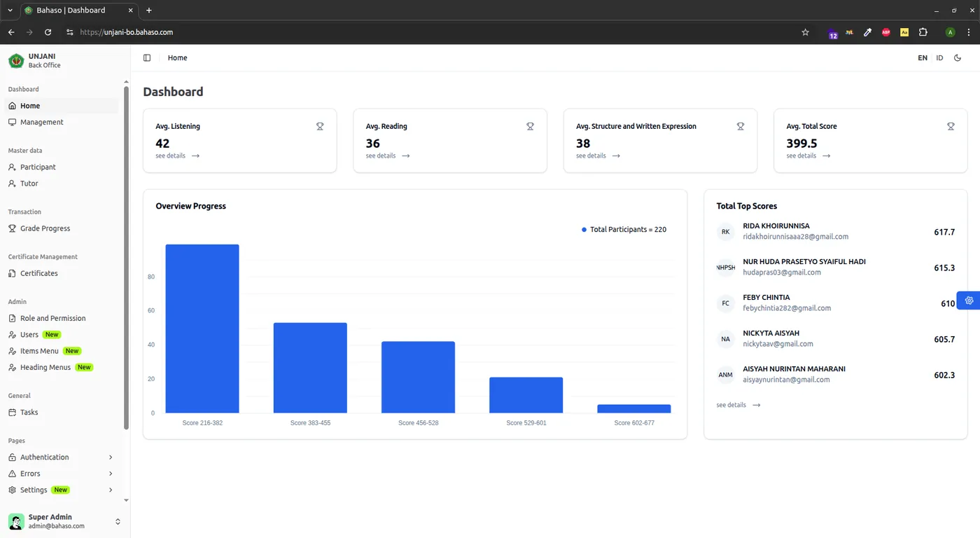Click the UNJANI logo in sidebar
This screenshot has height=538, width=980.
[x=16, y=61]
